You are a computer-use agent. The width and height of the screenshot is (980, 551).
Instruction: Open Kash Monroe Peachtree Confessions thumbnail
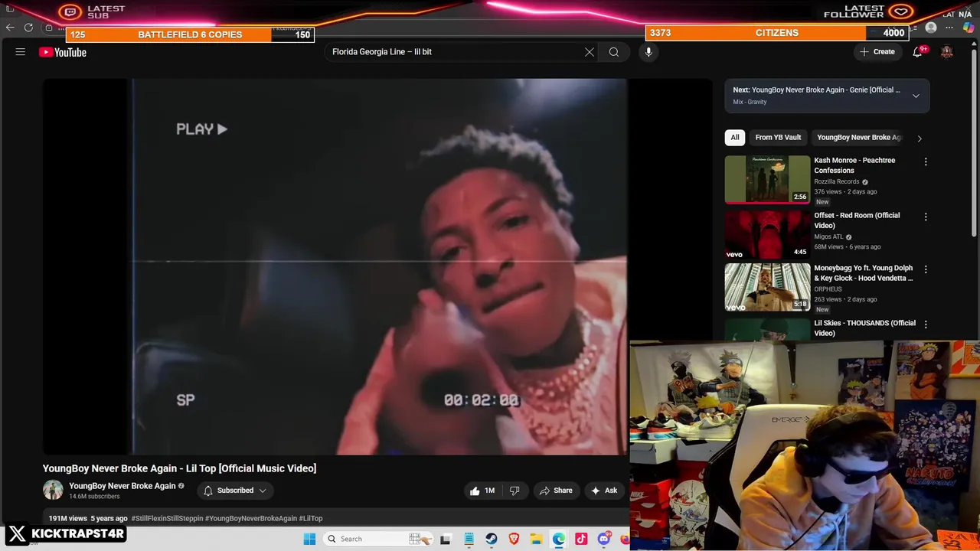tap(767, 180)
